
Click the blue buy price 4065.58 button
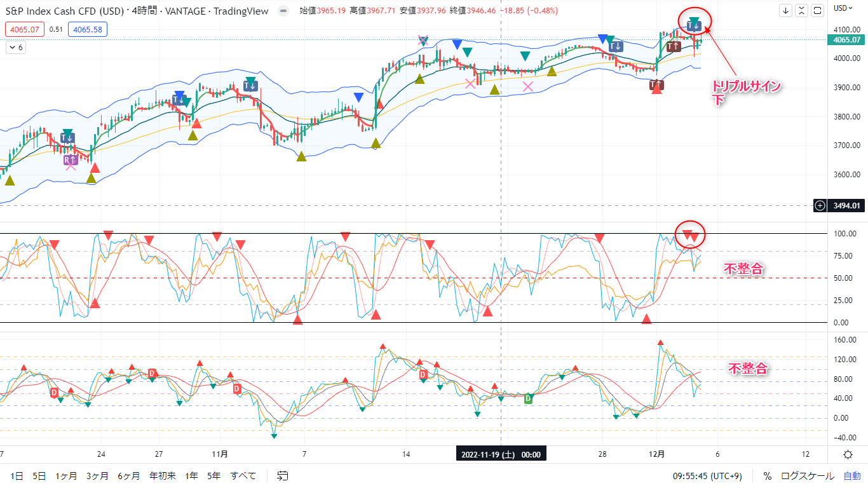[x=88, y=29]
